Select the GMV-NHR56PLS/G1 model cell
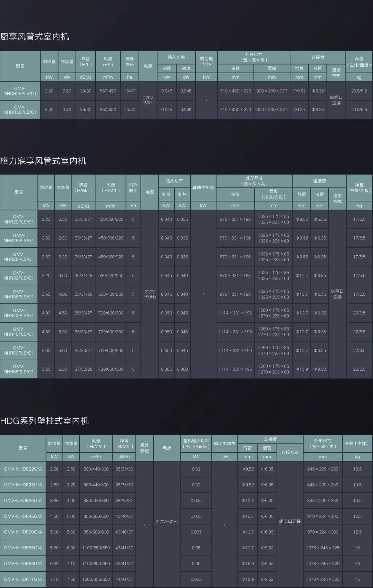 pos(19,369)
